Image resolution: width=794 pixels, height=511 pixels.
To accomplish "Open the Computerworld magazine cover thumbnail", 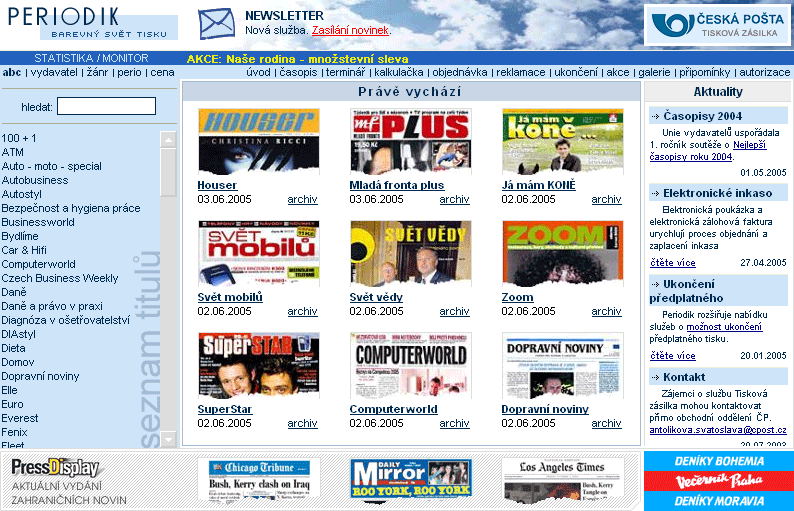I will click(410, 366).
